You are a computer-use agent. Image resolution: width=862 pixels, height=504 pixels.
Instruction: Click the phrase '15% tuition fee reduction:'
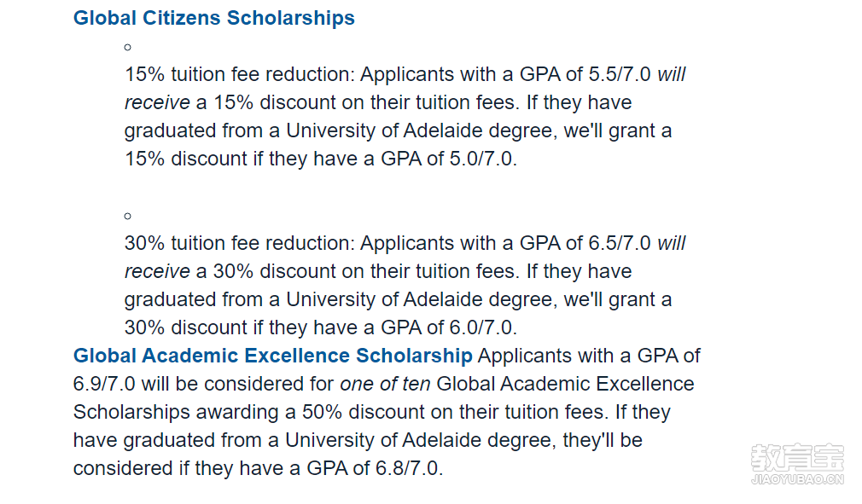(240, 74)
